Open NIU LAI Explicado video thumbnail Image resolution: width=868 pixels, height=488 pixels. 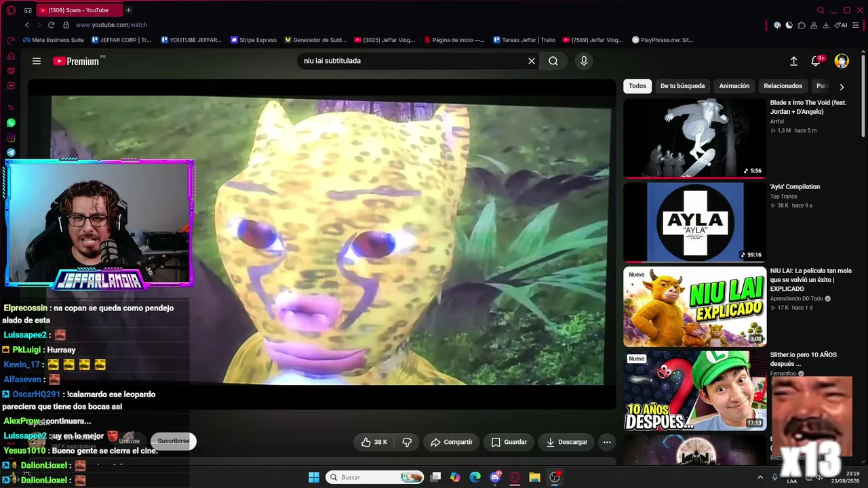click(x=694, y=306)
